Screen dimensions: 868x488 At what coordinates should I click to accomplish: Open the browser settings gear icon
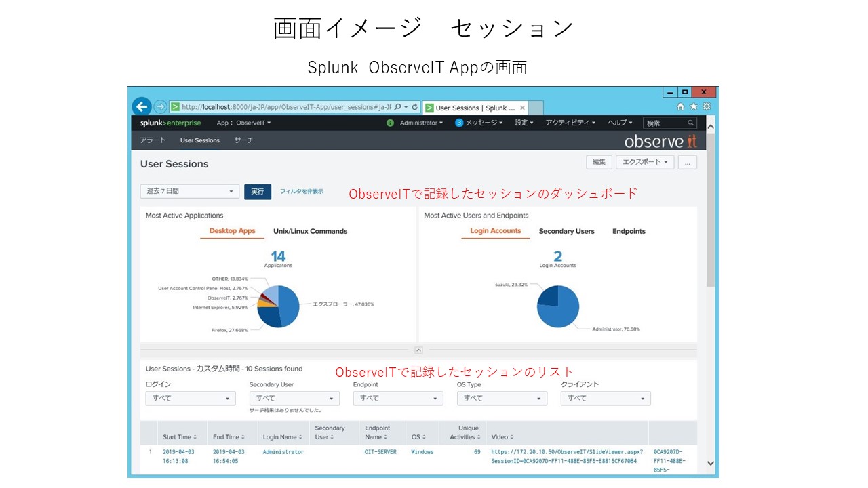706,106
